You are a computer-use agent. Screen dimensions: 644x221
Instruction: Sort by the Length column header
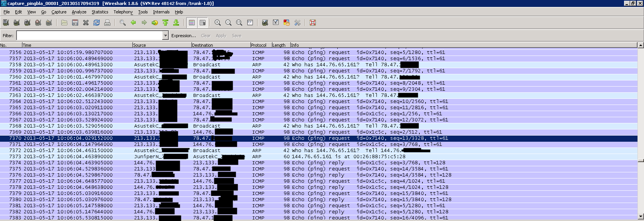point(281,45)
